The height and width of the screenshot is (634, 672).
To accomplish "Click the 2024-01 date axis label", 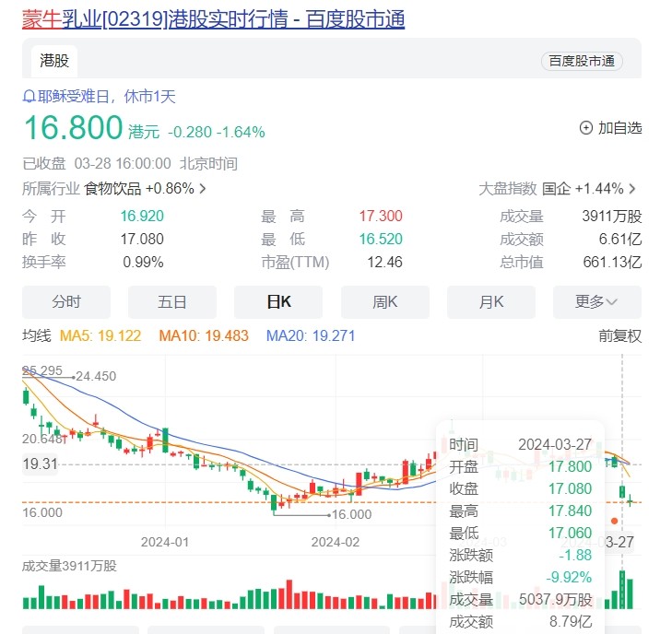I will point(165,542).
